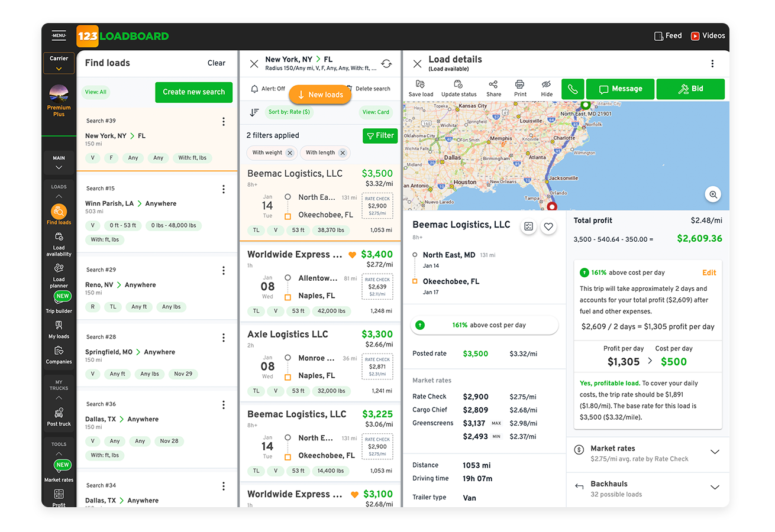Open the hamburger Menu at top left

tap(59, 35)
